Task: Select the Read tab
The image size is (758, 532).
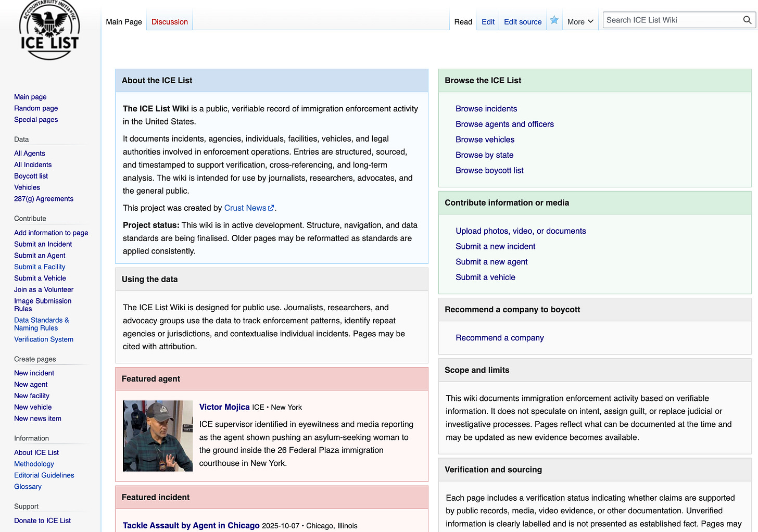Action: 463,22
